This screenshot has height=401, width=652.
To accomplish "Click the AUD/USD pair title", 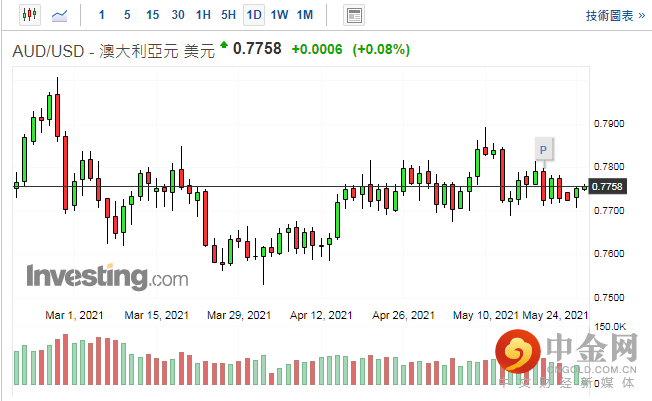I will coord(114,51).
